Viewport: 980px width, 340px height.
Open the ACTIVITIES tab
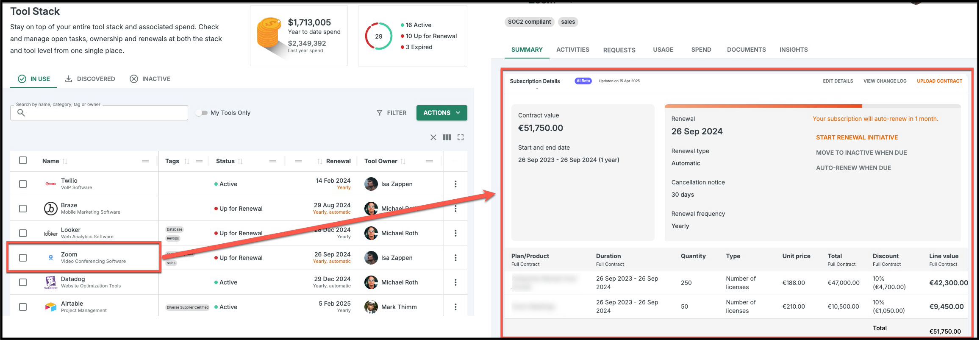(573, 50)
